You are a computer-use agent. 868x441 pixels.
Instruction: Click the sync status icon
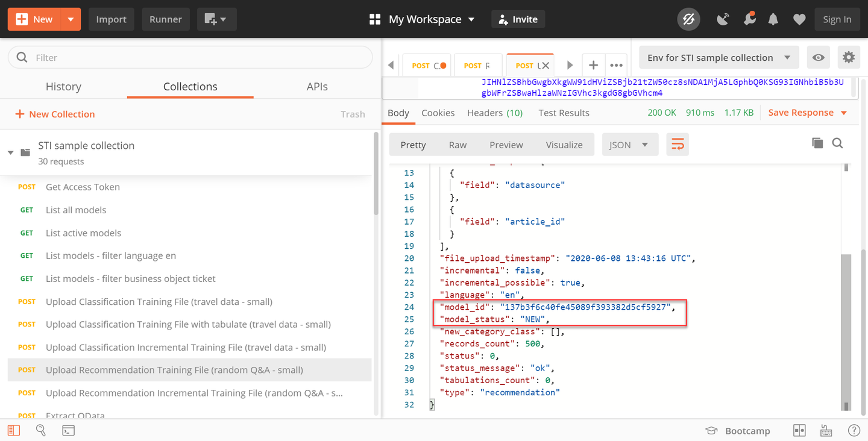pos(688,19)
